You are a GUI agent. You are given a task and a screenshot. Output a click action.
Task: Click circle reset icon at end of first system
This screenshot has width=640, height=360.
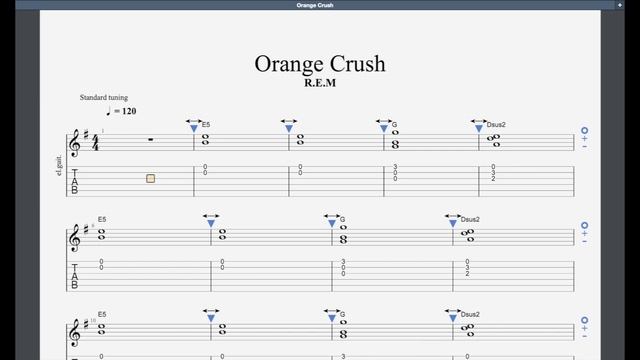(x=584, y=131)
